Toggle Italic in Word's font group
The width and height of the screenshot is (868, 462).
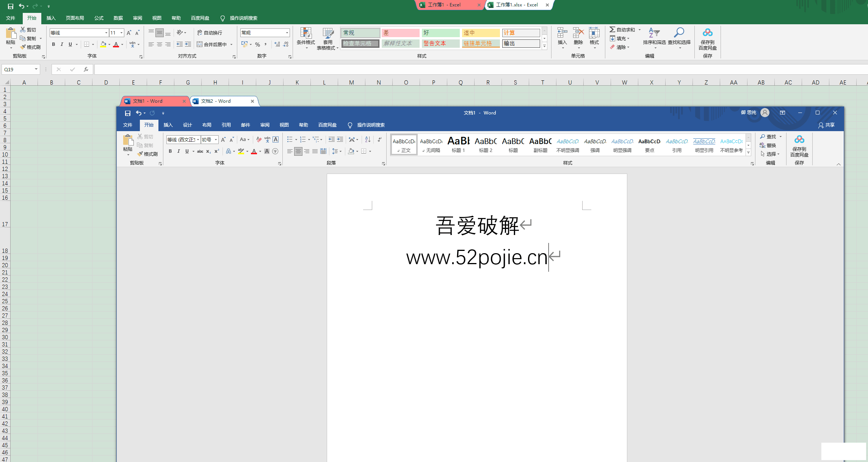(x=179, y=151)
